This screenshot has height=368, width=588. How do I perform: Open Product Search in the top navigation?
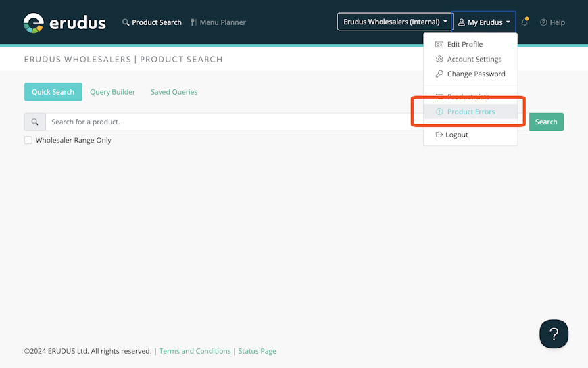click(152, 22)
